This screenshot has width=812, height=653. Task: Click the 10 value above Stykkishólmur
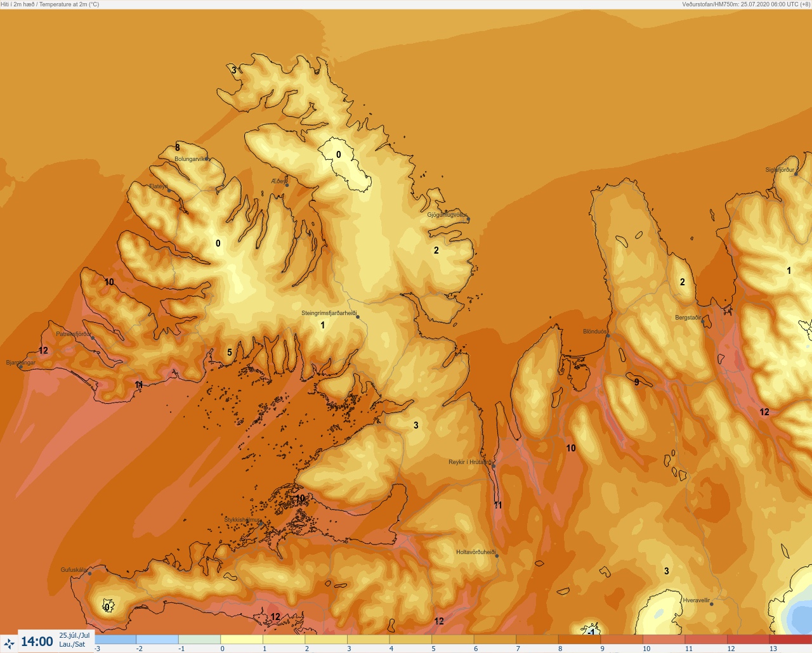[300, 499]
